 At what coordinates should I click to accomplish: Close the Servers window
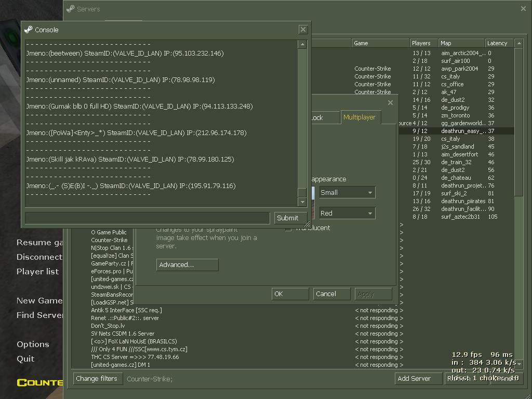tap(523, 9)
